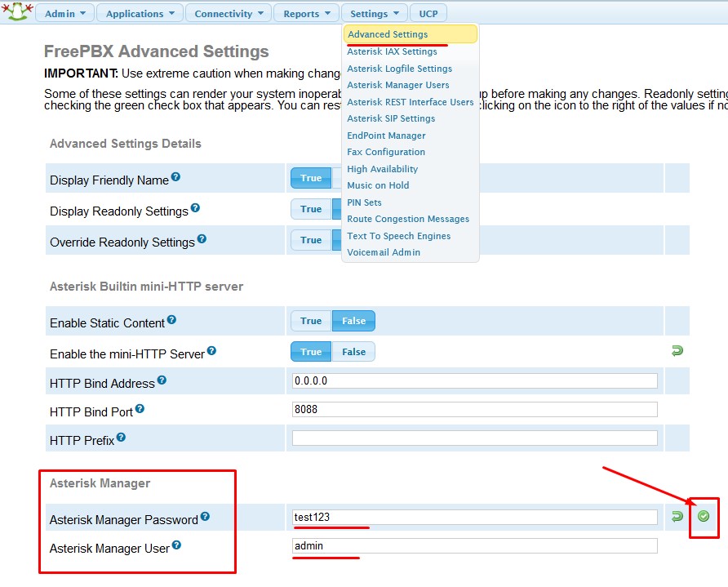Set Enable Static Content to True

pos(311,321)
